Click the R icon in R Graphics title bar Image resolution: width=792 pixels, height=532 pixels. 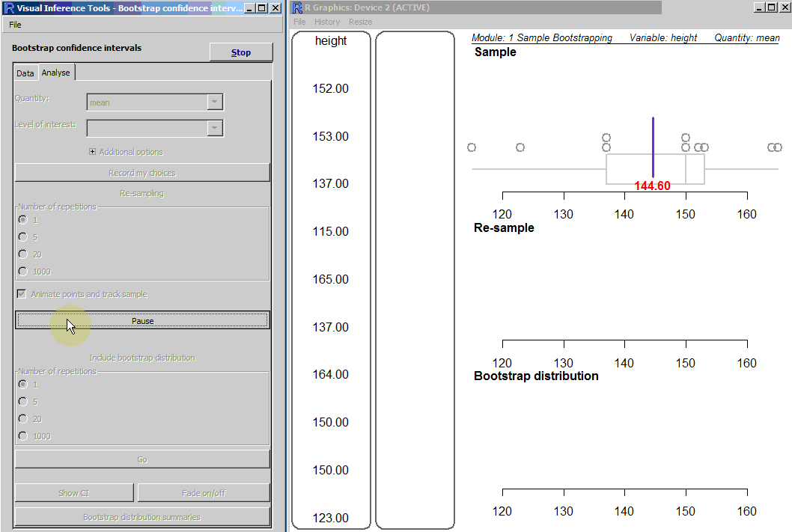click(297, 8)
